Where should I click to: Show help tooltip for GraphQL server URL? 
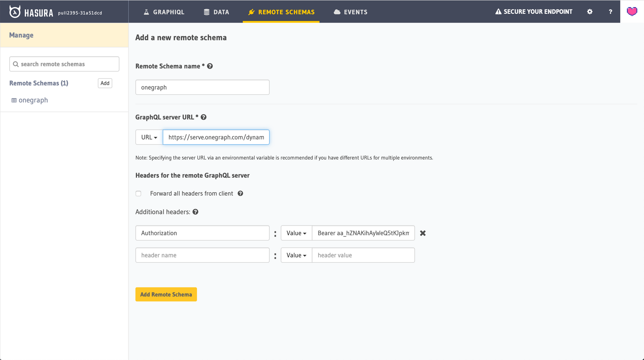point(204,117)
